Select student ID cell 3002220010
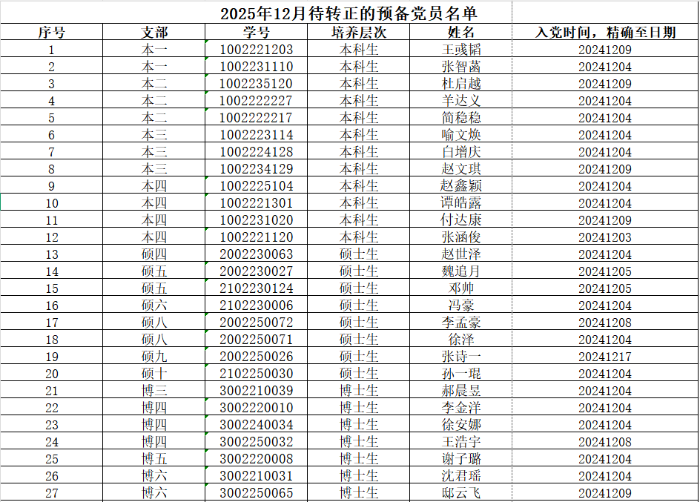 click(256, 407)
